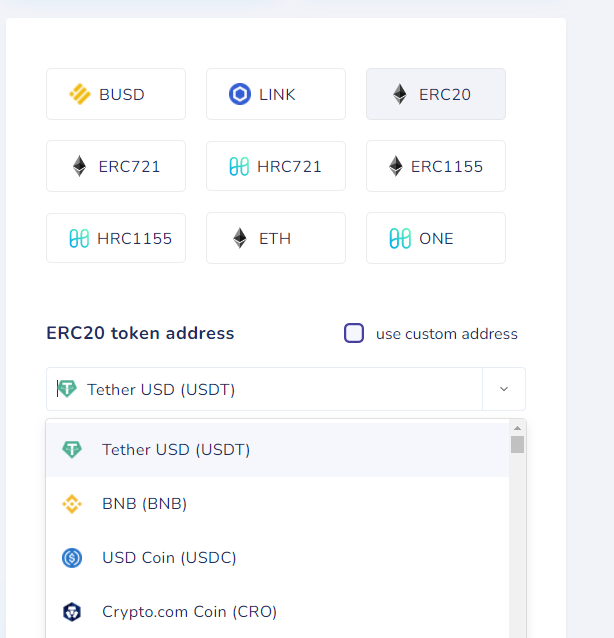
Task: Click the Harmony icon on HRC1155
Action: pos(79,239)
